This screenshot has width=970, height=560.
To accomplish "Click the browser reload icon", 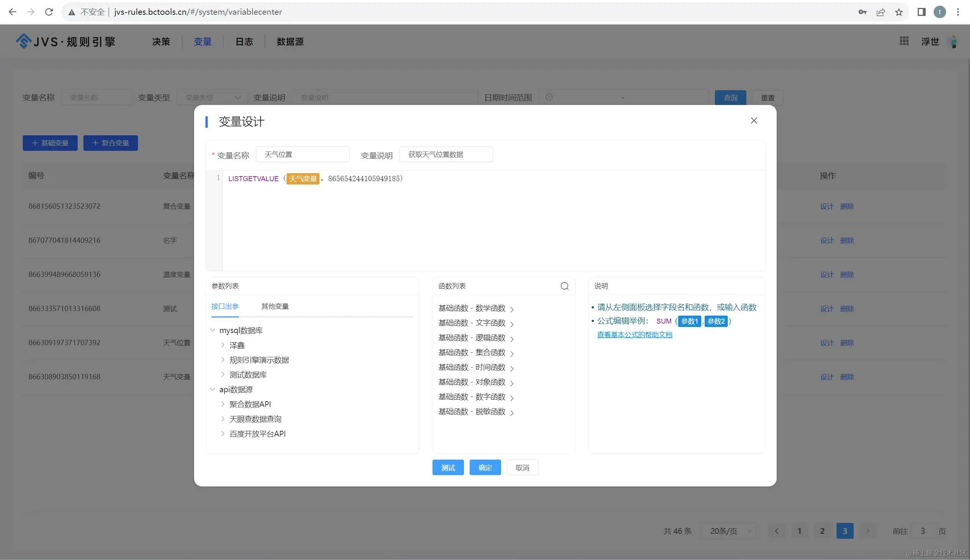I will [49, 12].
